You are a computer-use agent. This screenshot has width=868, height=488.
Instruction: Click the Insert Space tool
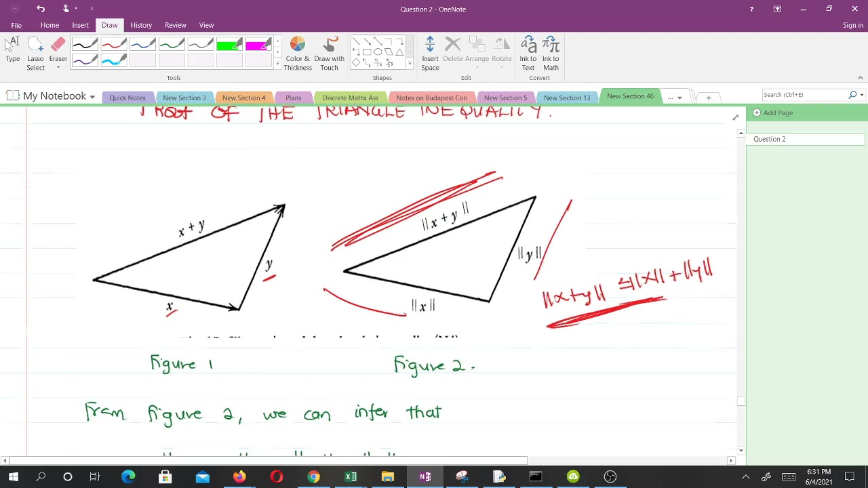point(430,54)
